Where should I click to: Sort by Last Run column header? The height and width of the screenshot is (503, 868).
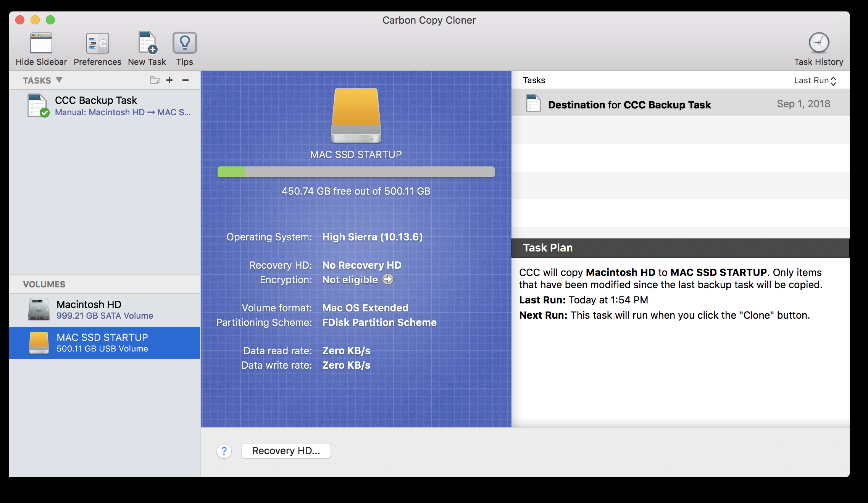pos(815,81)
